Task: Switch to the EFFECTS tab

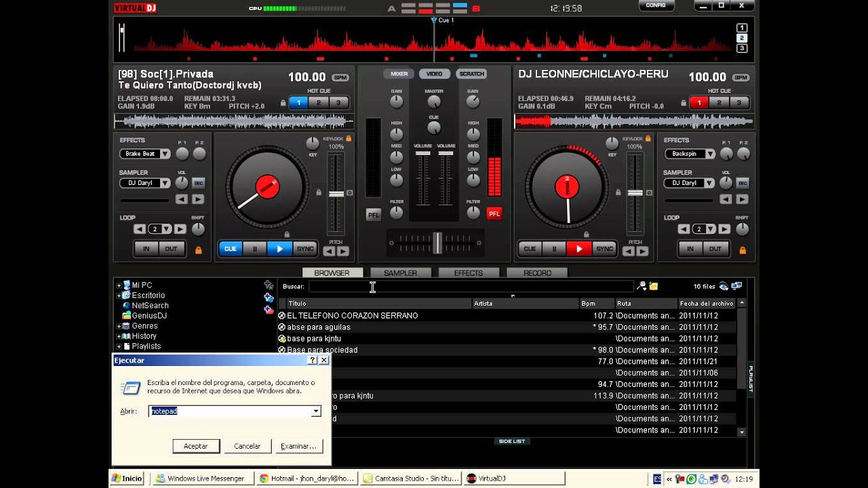Action: (469, 272)
